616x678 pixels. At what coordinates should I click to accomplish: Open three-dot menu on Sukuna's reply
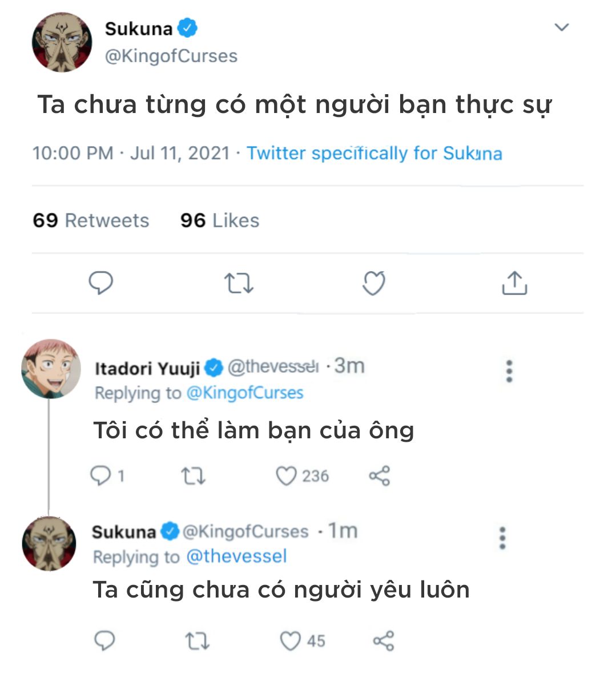point(502,538)
